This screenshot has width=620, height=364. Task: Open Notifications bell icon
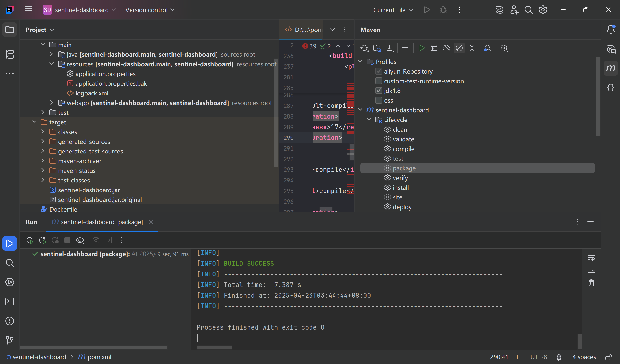tap(610, 30)
